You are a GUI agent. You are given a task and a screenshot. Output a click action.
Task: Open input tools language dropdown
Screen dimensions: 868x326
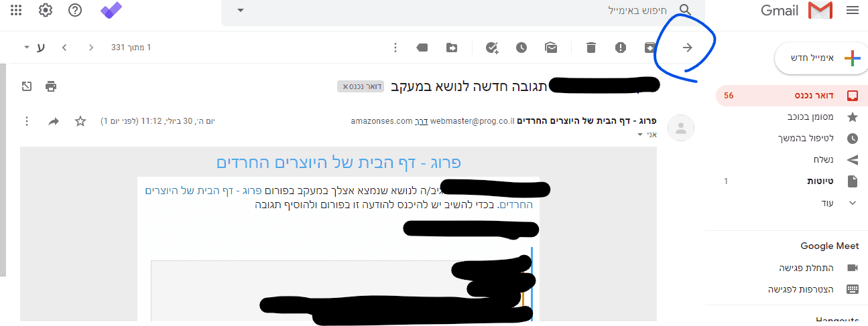(x=27, y=48)
